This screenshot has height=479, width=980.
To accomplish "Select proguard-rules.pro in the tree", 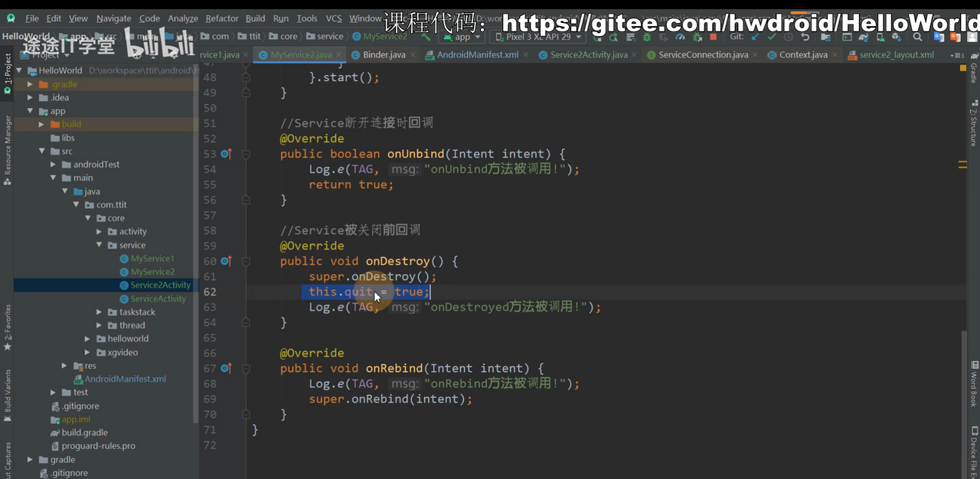I will [93, 446].
